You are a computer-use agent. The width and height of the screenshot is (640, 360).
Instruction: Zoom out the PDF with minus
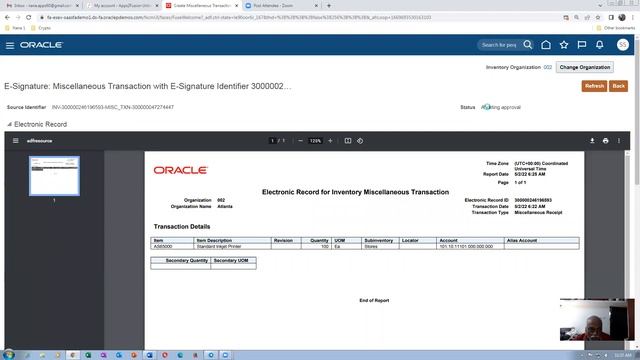pyautogui.click(x=300, y=141)
